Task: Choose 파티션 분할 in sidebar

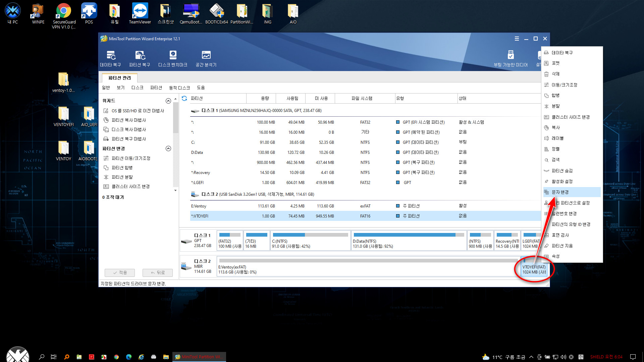Action: point(118,177)
